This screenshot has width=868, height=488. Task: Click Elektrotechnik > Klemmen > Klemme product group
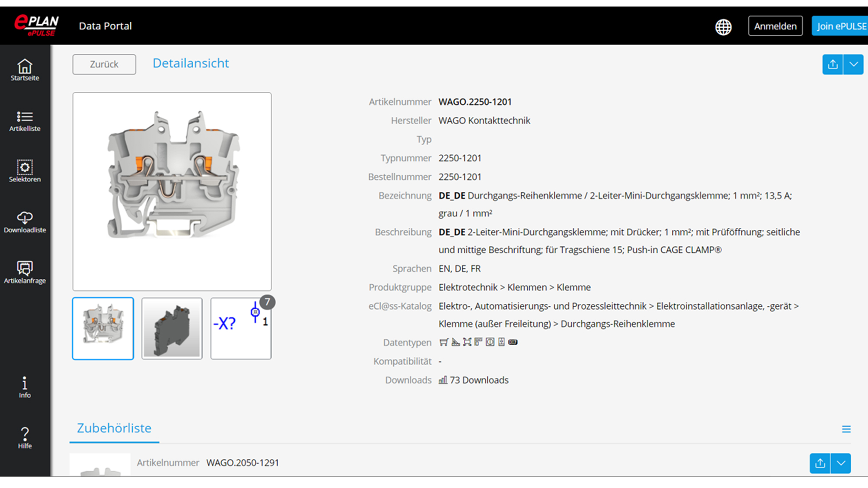pos(515,288)
